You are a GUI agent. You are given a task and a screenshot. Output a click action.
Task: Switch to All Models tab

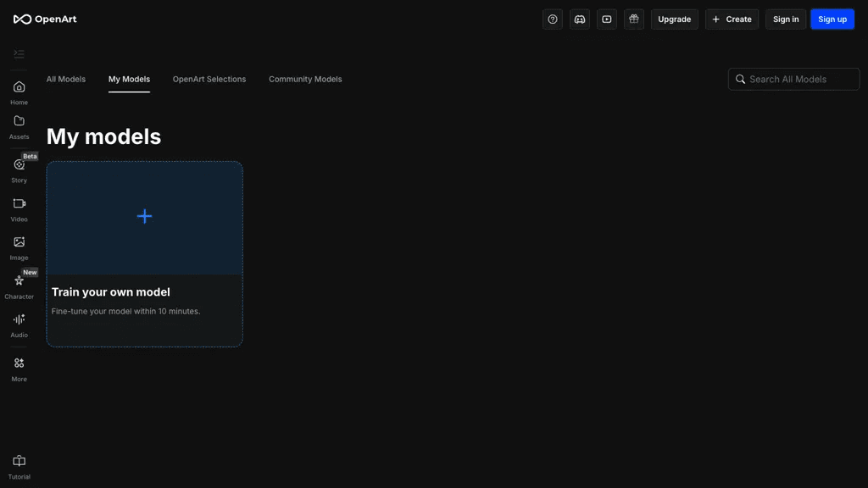[x=66, y=79]
